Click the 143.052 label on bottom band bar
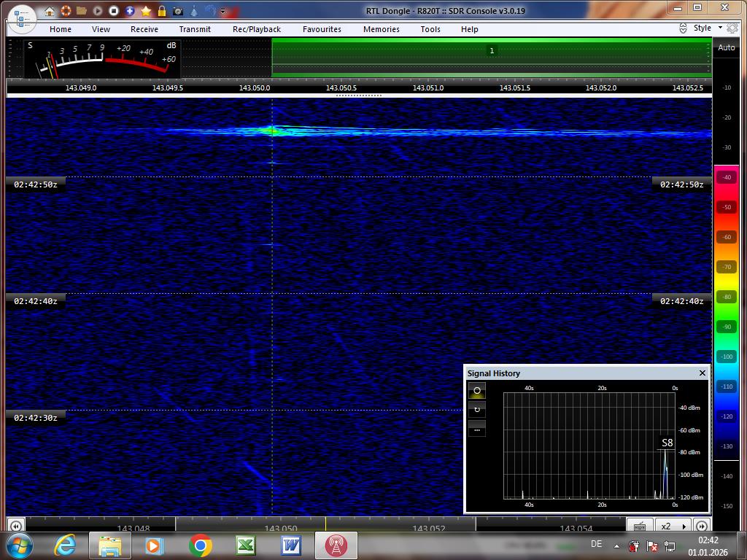Viewport: 747px width, 560px height. point(428,528)
